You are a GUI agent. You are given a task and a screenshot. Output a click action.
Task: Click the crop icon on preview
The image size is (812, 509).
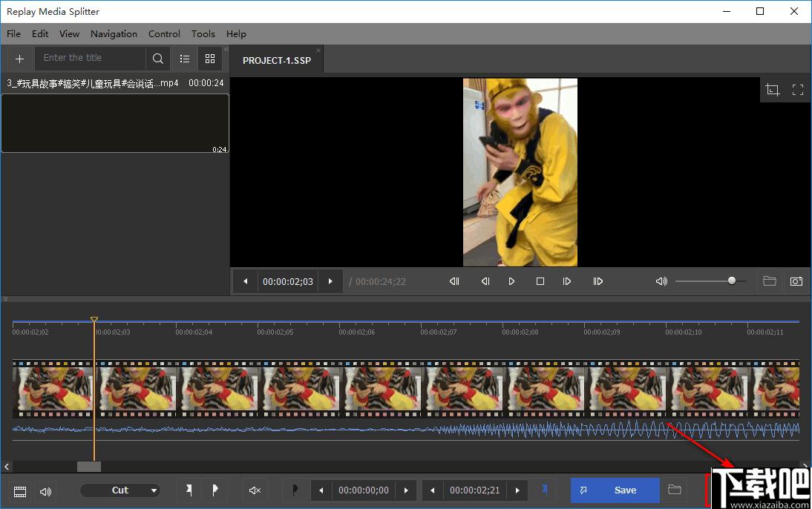point(772,90)
